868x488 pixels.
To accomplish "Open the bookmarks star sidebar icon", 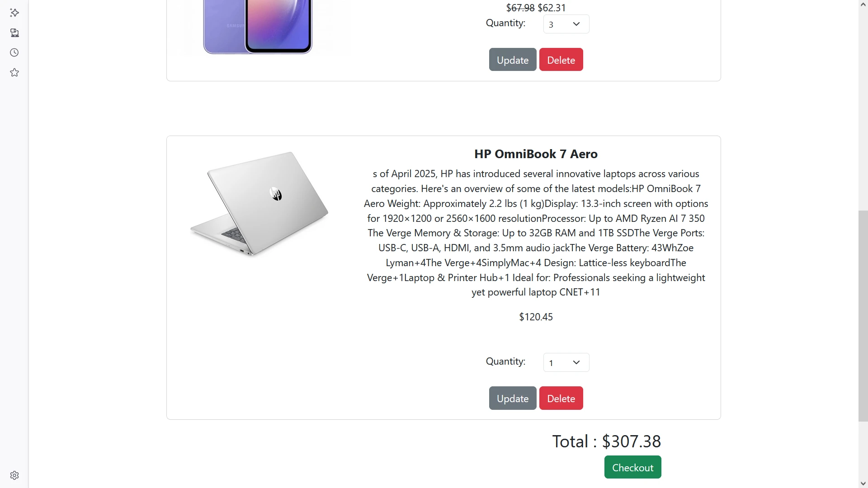I will [14, 72].
